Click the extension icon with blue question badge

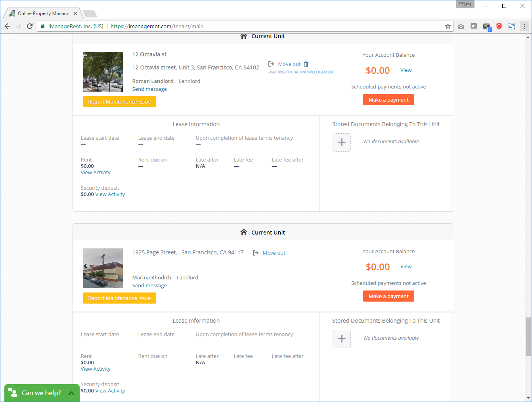tap(487, 26)
